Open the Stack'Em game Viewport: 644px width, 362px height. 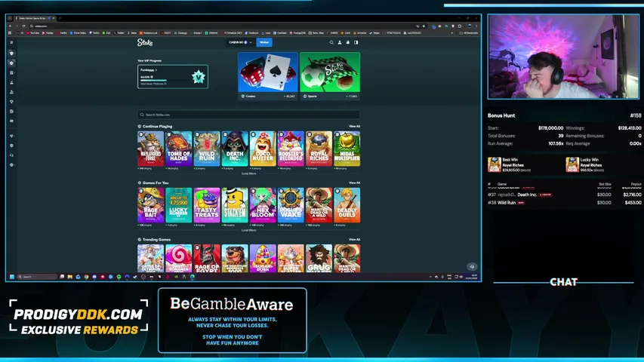235,205
